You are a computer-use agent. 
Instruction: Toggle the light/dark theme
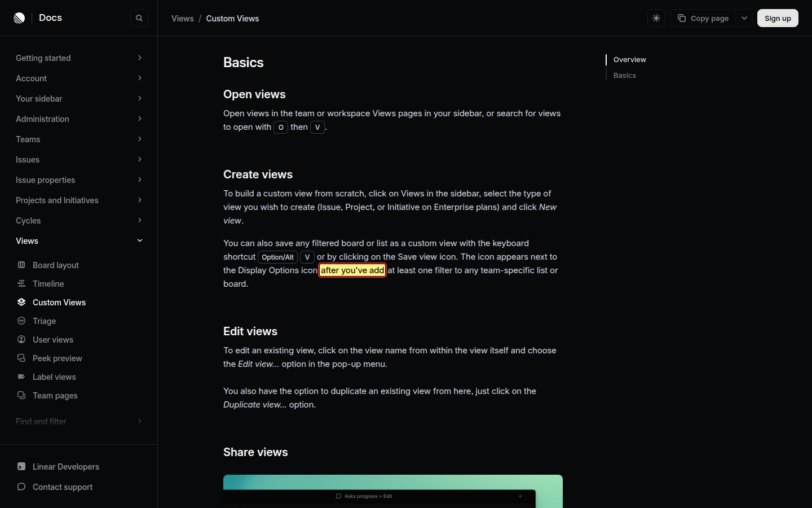656,18
